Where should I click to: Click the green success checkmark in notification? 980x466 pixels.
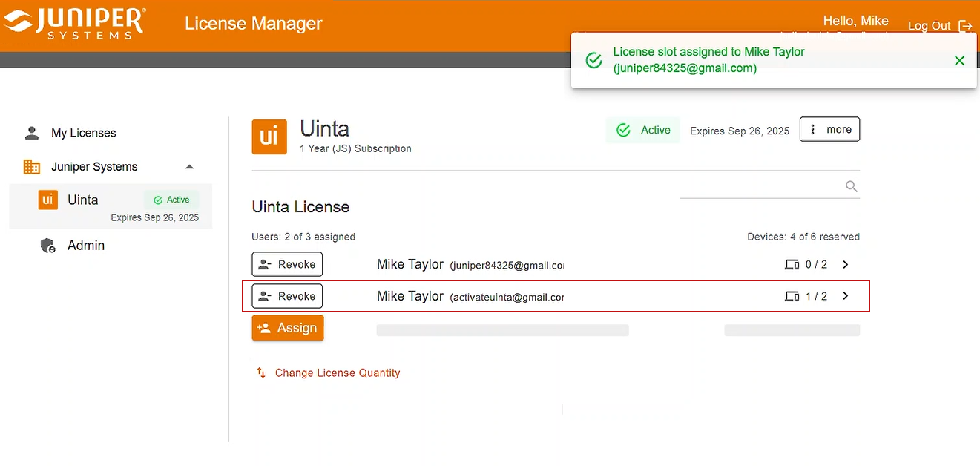593,61
